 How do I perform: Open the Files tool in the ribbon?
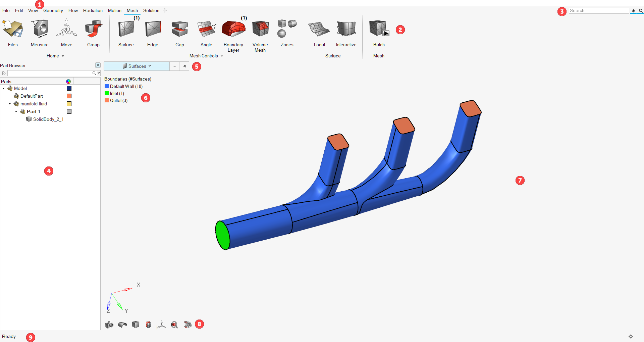point(13,30)
